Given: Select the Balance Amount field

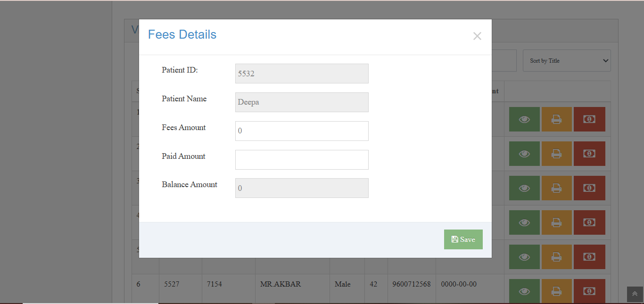Looking at the screenshot, I should pos(302,188).
